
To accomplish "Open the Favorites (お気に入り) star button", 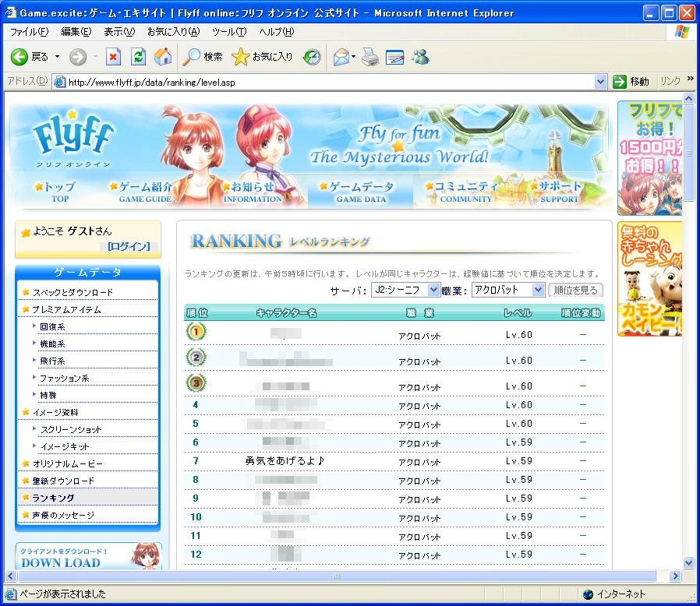I will (x=262, y=57).
